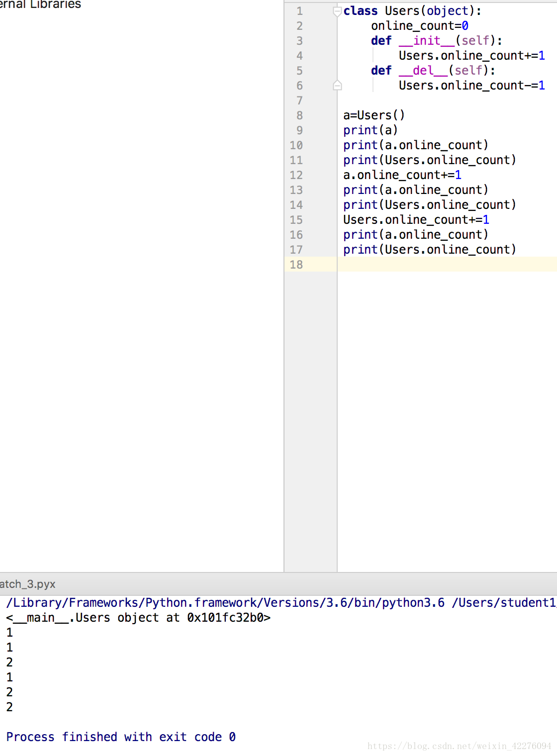This screenshot has height=756, width=557.
Task: Click 'print(a.online_count)' on line 16
Action: [x=416, y=235]
